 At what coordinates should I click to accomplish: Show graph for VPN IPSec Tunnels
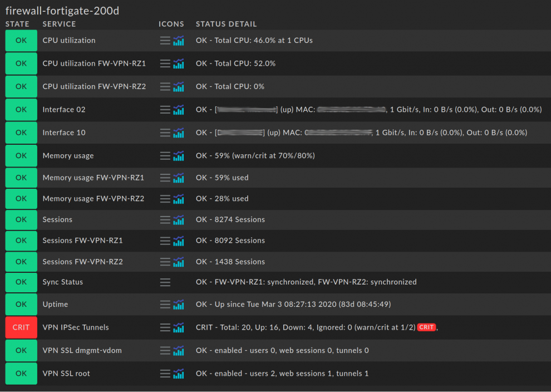[x=179, y=327]
